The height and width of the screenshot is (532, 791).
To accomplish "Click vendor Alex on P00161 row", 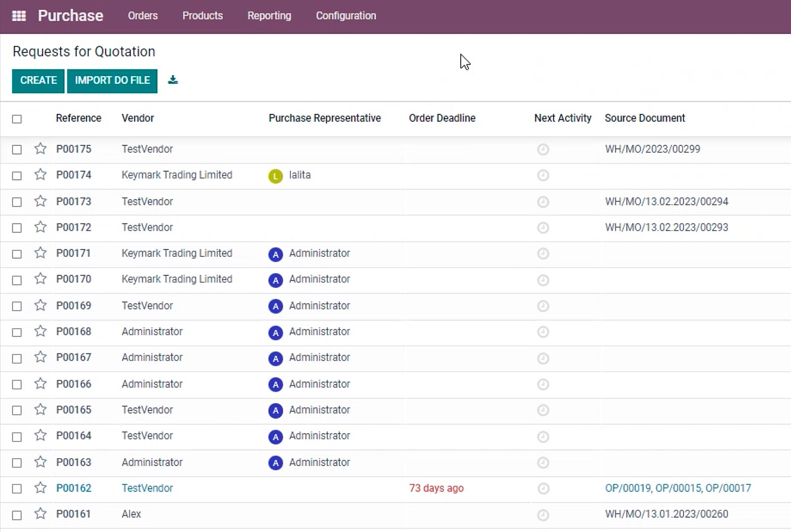I will 131,514.
